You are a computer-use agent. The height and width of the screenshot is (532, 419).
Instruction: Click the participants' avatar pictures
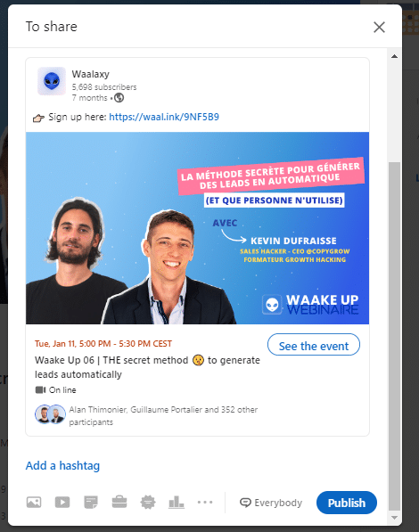point(50,414)
